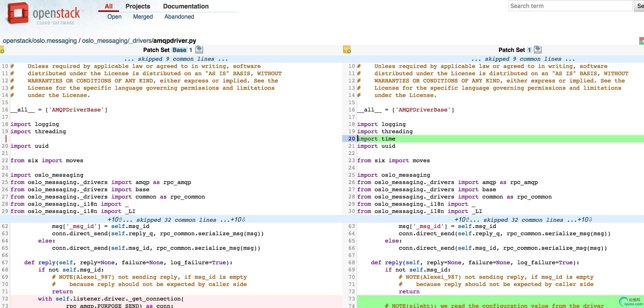Viewport: 644px width, 308px height.
Task: Click 'import amqp as rpc_amqp' line on left
Action: point(101,182)
